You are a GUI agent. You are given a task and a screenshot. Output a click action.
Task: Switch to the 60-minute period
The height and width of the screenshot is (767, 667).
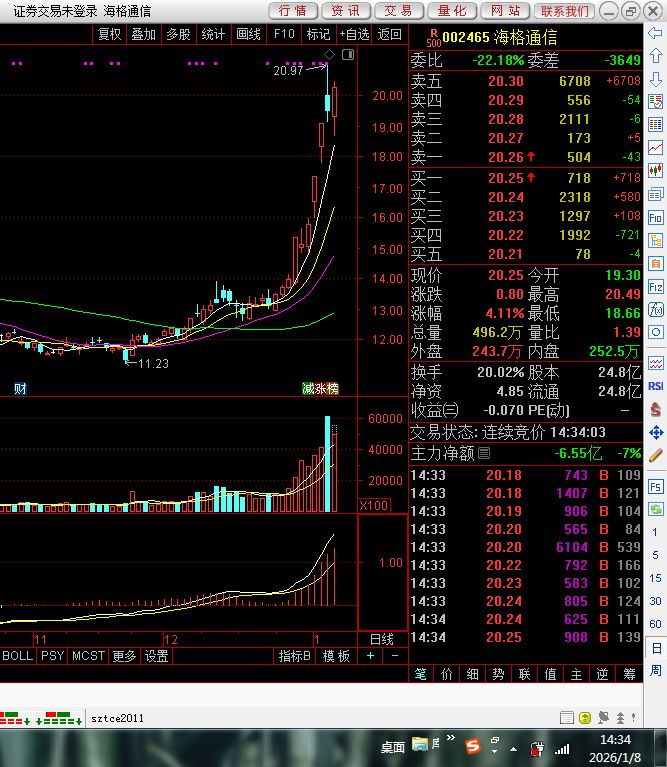pyautogui.click(x=655, y=624)
